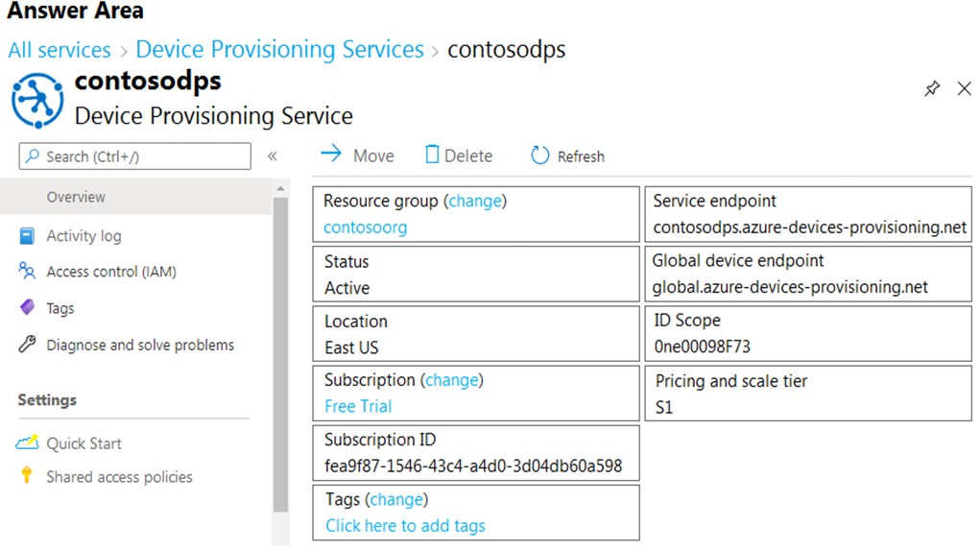Go to Device Provisioning Services breadcrumb

(x=280, y=50)
